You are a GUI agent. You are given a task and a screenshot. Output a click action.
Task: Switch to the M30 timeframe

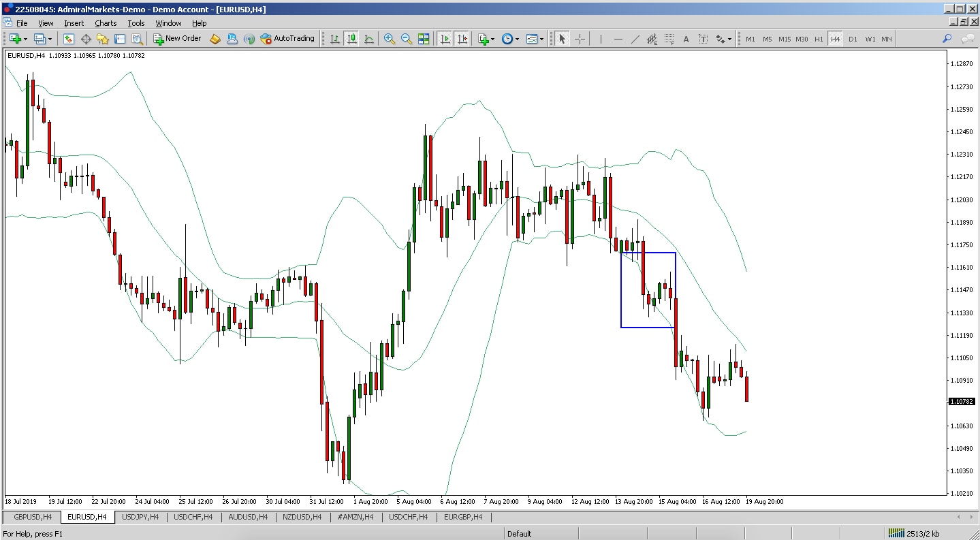pos(802,39)
